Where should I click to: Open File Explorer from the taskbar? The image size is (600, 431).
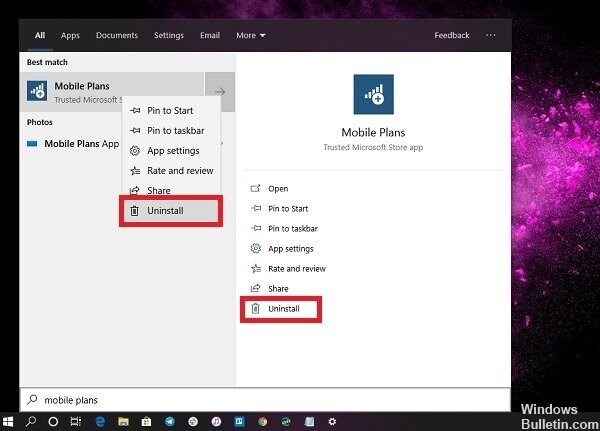click(123, 422)
